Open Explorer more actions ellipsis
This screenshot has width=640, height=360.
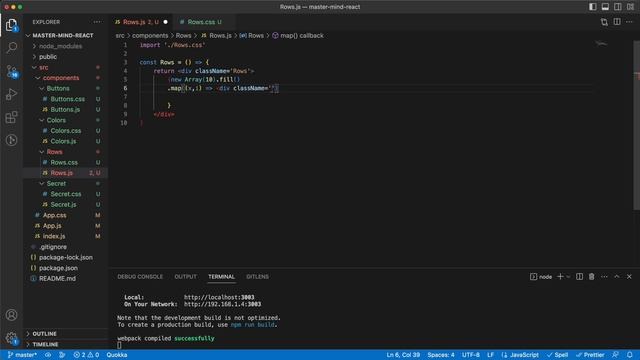97,22
